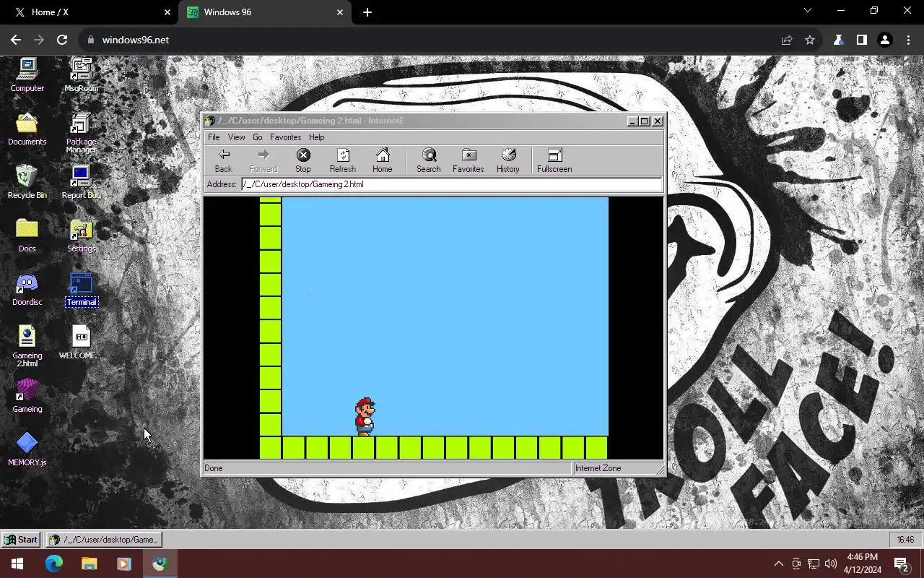Screen dimensions: 924x578
Task: Open WELCOME markdown file icon
Action: tap(82, 342)
